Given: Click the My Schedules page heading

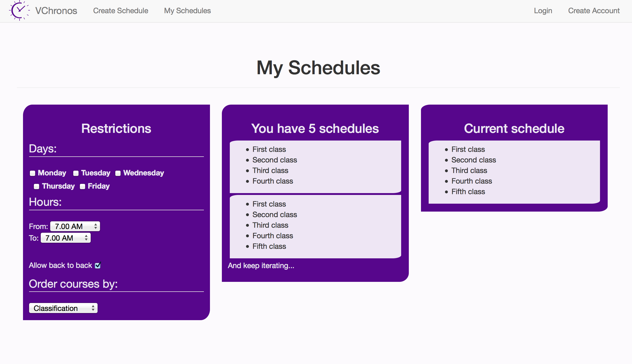Looking at the screenshot, I should (x=318, y=68).
